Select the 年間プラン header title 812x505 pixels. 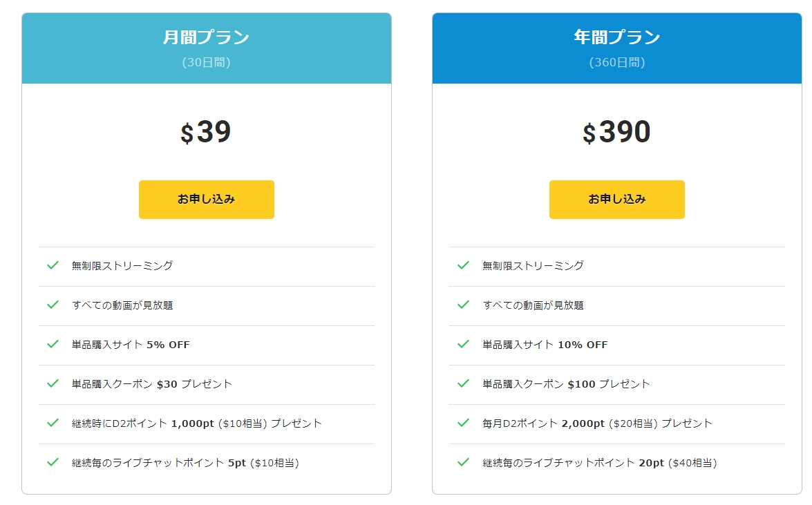point(616,37)
